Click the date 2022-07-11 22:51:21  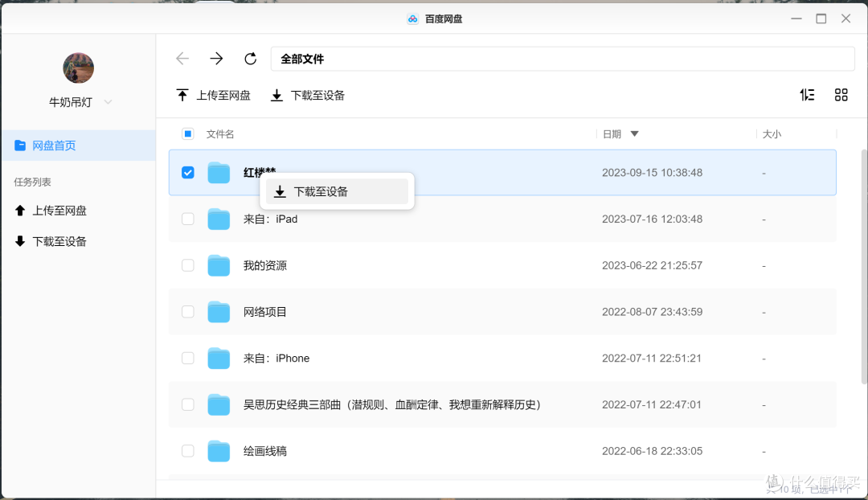652,359
